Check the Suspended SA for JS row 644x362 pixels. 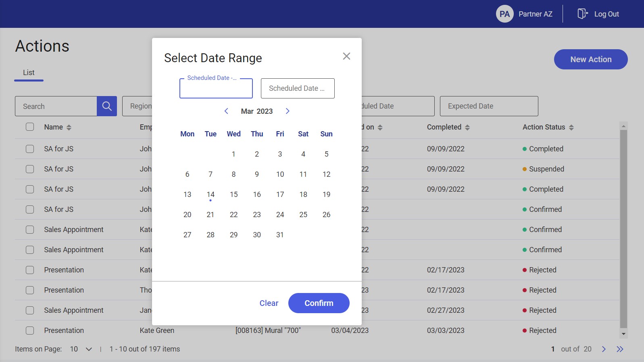[30, 169]
